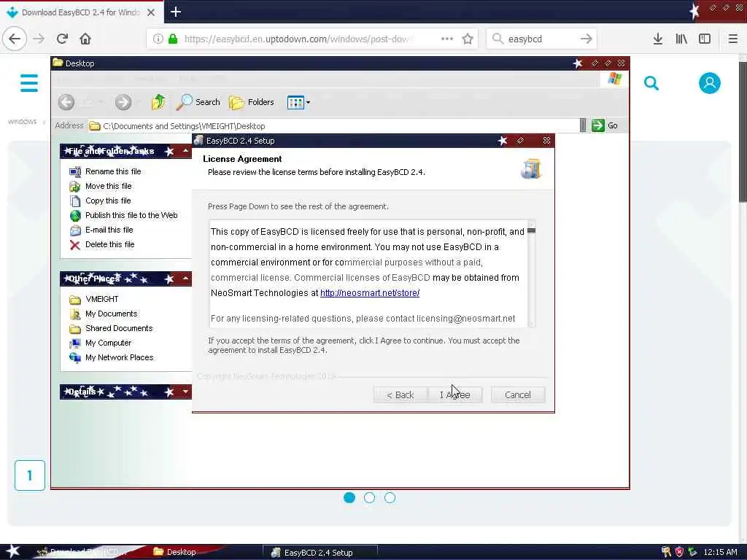Close the Download EasyBCD browser tab

click(151, 12)
